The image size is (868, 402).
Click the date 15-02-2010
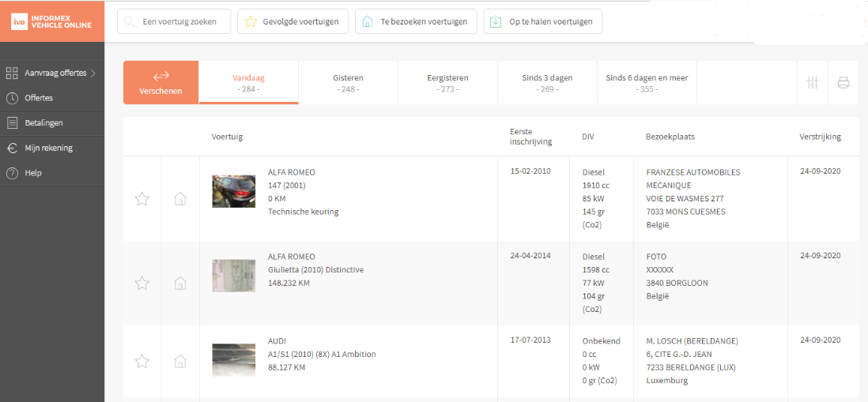click(530, 171)
